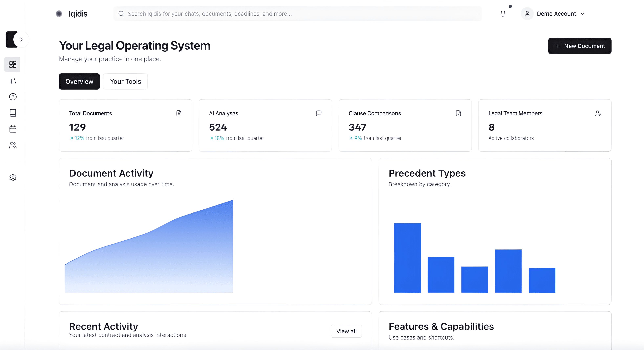Image resolution: width=644 pixels, height=350 pixels.
Task: Open the notebook icon in sidebar
Action: (x=13, y=113)
